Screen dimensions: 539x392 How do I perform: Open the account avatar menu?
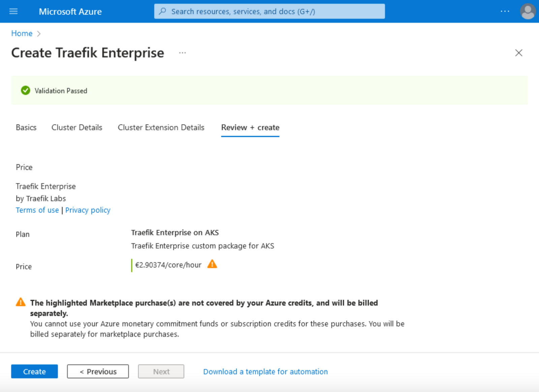click(x=527, y=11)
